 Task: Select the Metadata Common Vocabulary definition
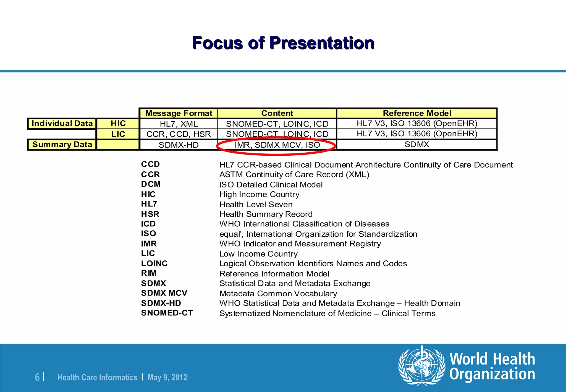tap(278, 294)
